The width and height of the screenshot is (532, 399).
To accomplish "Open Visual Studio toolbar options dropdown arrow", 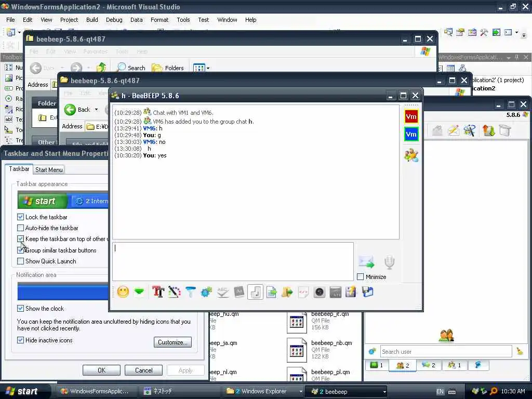I will point(524,35).
